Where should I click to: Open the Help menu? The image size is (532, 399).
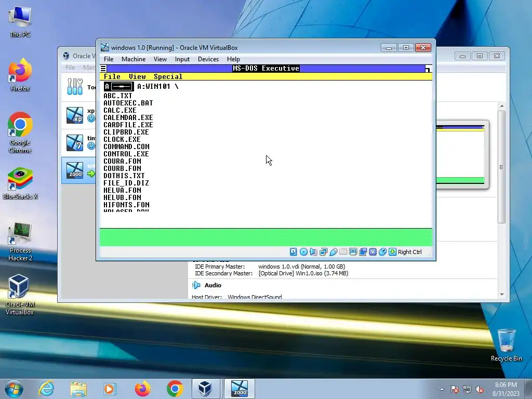(233, 59)
